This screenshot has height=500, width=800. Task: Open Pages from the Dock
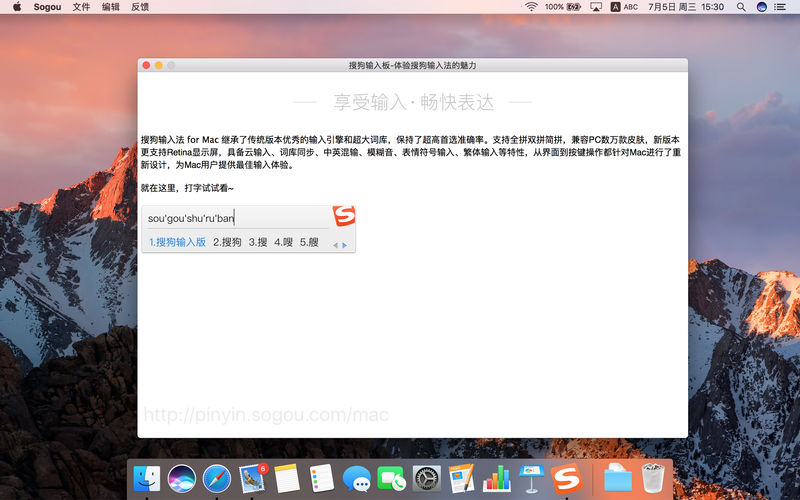tap(462, 479)
